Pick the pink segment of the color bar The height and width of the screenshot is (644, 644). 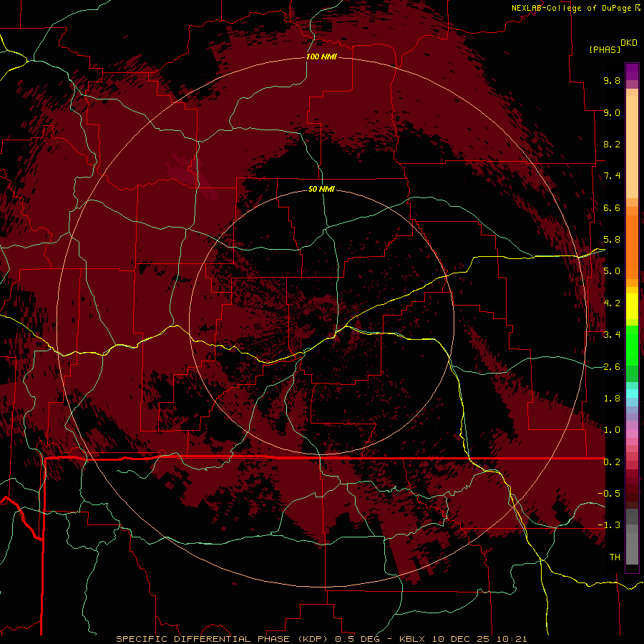click(x=632, y=434)
